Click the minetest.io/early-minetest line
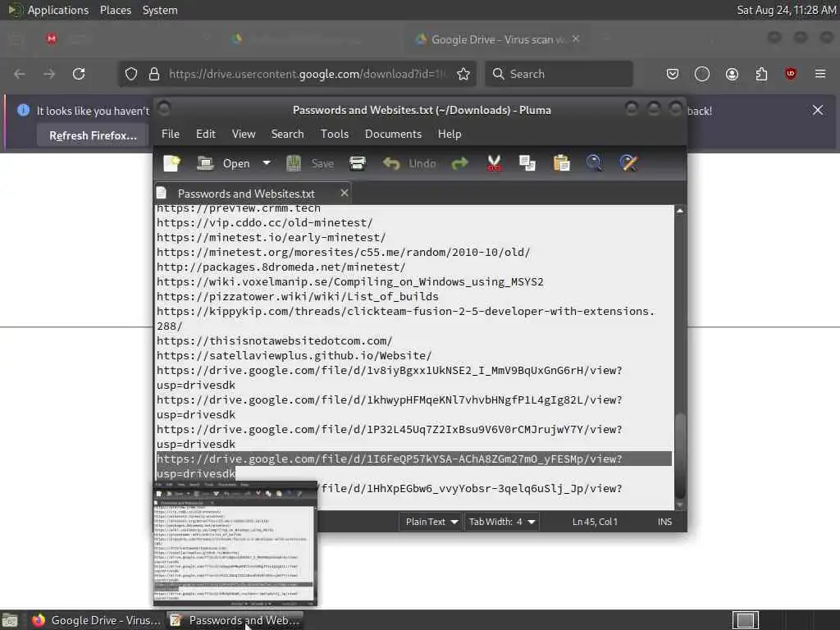 pyautogui.click(x=271, y=237)
